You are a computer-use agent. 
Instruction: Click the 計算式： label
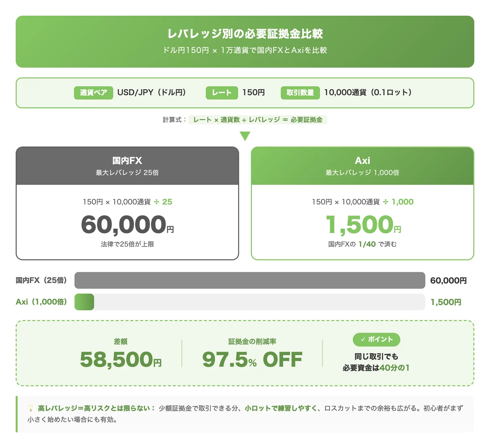(x=175, y=120)
